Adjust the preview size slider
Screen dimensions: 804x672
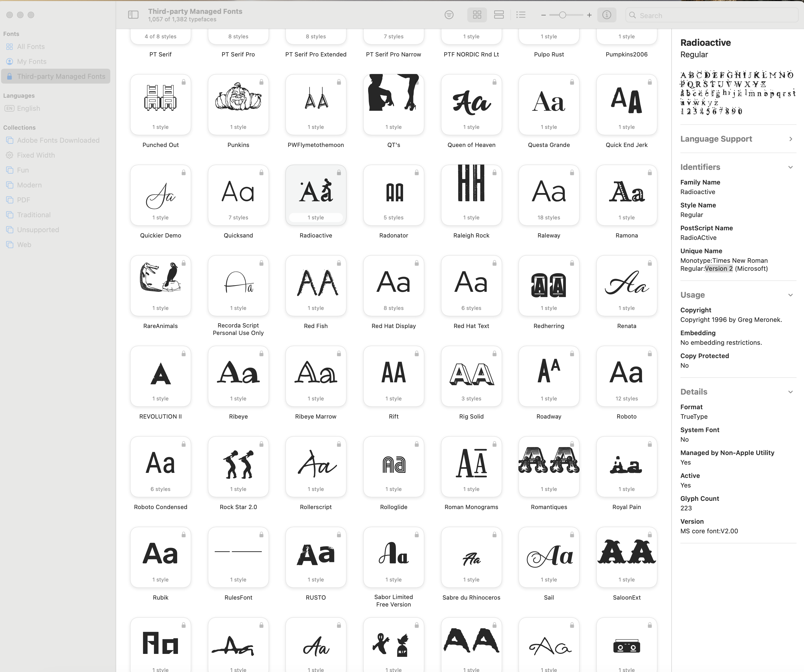click(x=562, y=15)
